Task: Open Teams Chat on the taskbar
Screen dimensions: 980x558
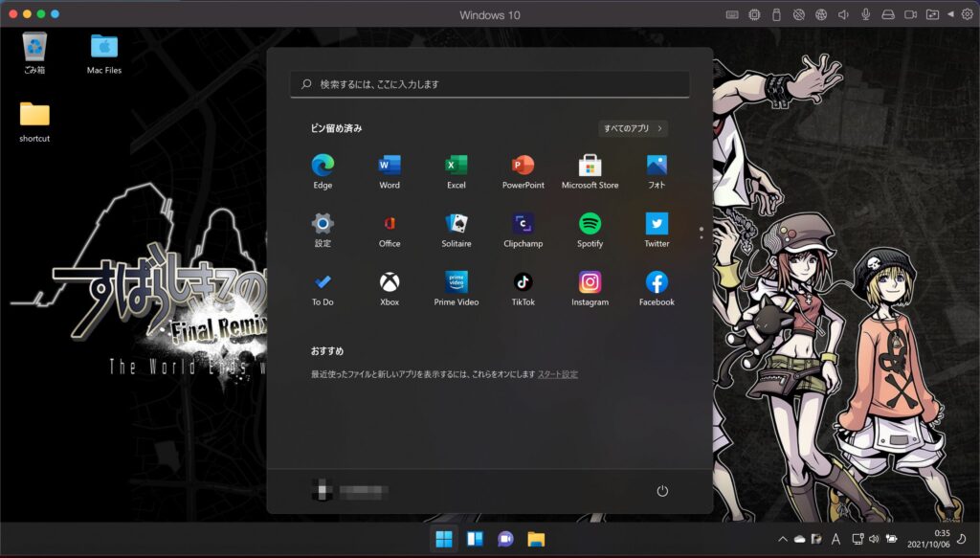Action: point(505,539)
